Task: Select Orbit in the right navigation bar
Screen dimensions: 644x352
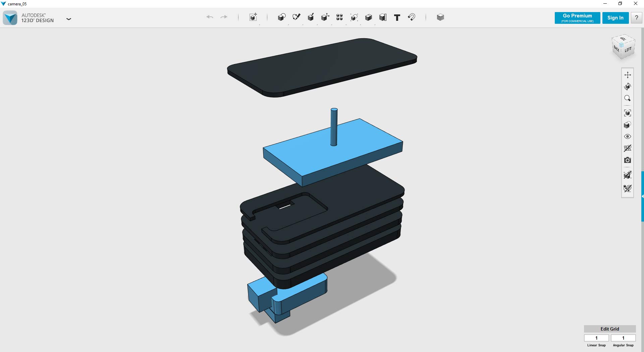Action: [628, 86]
